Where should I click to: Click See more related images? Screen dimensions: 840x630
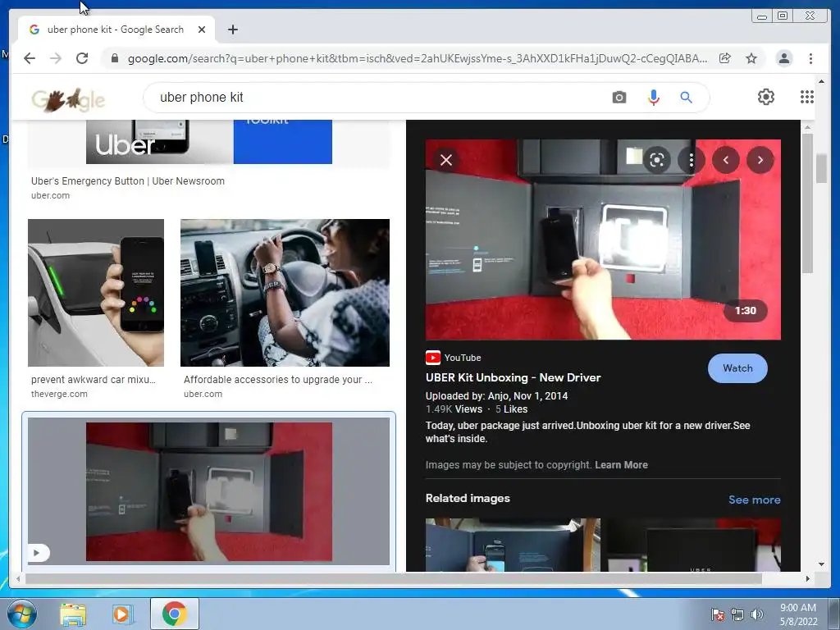(755, 500)
